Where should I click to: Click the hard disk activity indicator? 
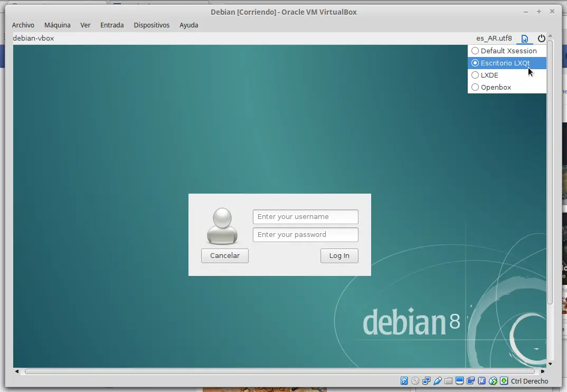pos(404,381)
